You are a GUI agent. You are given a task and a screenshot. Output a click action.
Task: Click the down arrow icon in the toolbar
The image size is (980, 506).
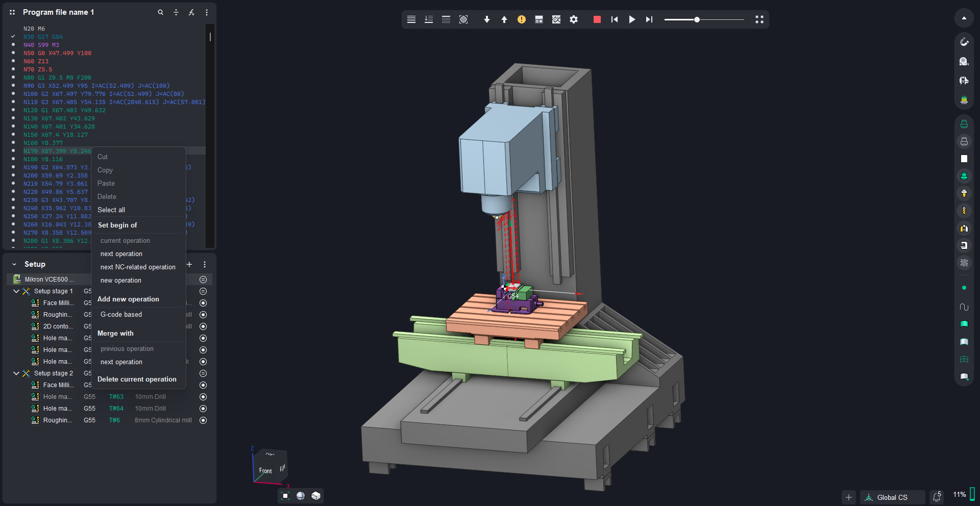[x=486, y=19]
